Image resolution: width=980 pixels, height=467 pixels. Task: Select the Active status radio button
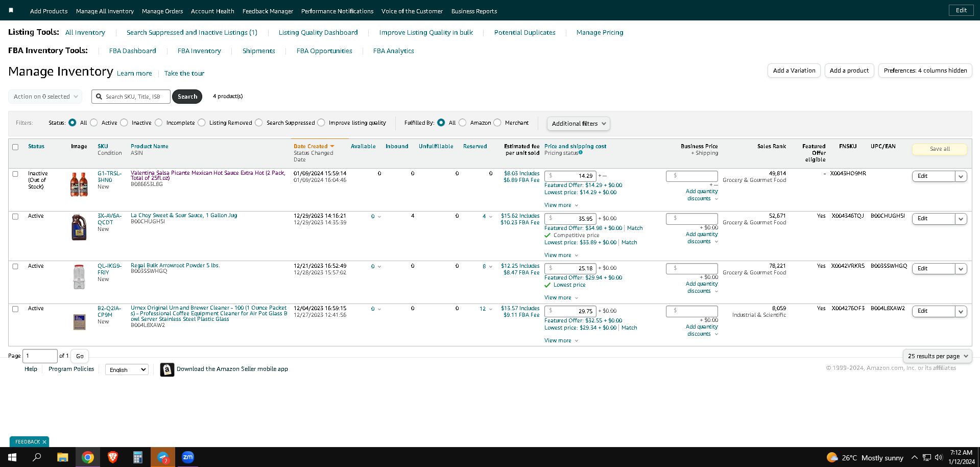(x=94, y=123)
